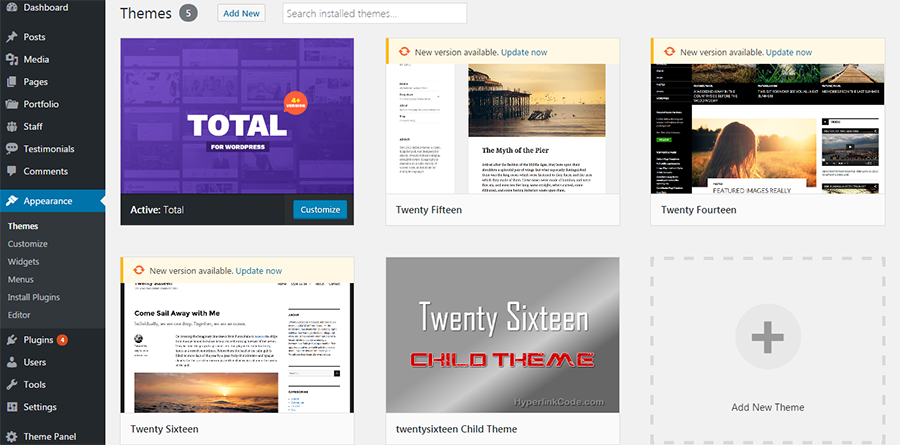This screenshot has width=900, height=445.
Task: Click the themes count badge showing 5
Action: point(188,13)
